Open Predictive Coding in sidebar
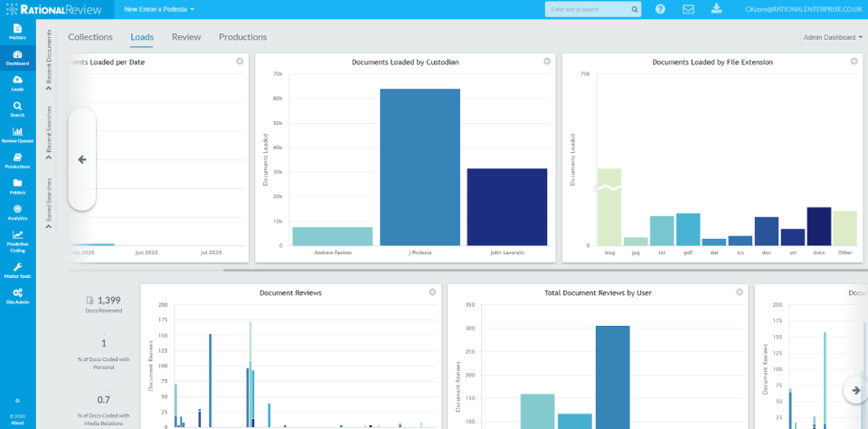The width and height of the screenshot is (868, 429). [17, 239]
